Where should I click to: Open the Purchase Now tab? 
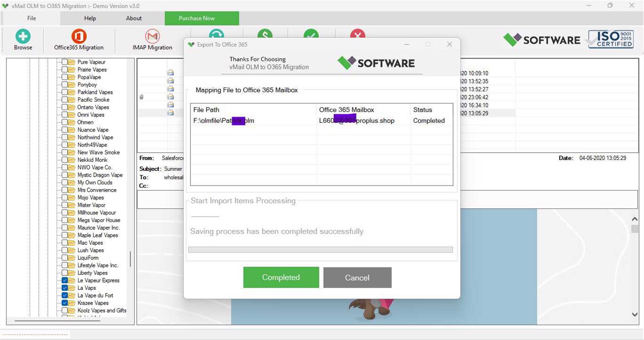pos(202,18)
